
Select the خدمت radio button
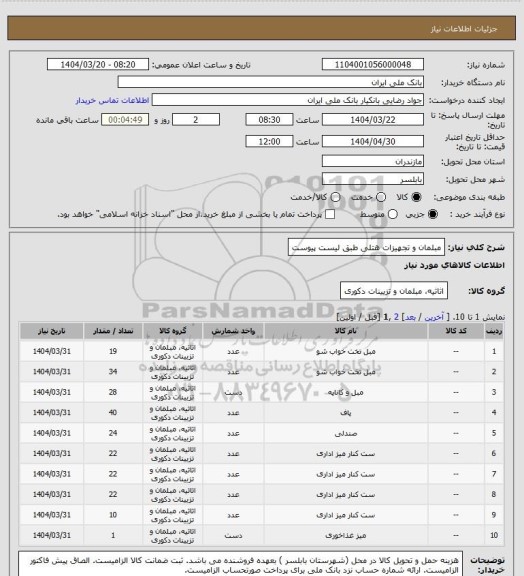click(381, 197)
